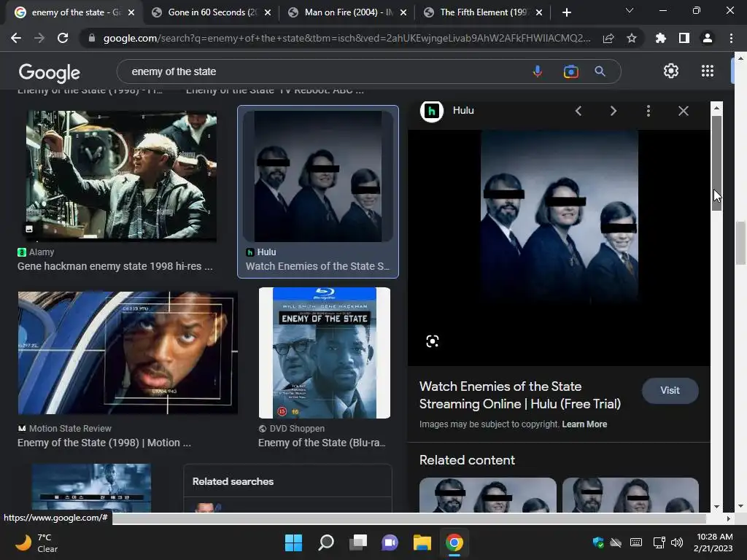The height and width of the screenshot is (560, 747).
Task: Click the preview panel scrollbar thumb
Action: pyautogui.click(x=716, y=163)
